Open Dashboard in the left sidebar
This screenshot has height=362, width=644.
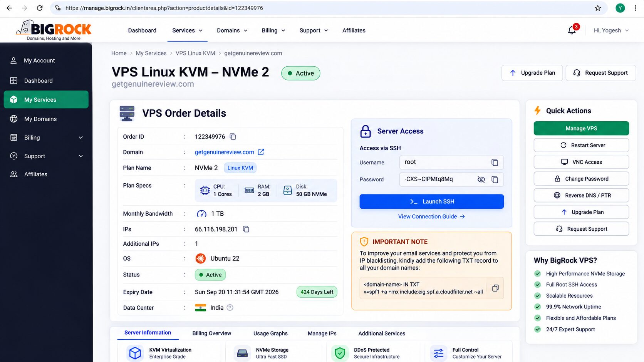coord(46,80)
